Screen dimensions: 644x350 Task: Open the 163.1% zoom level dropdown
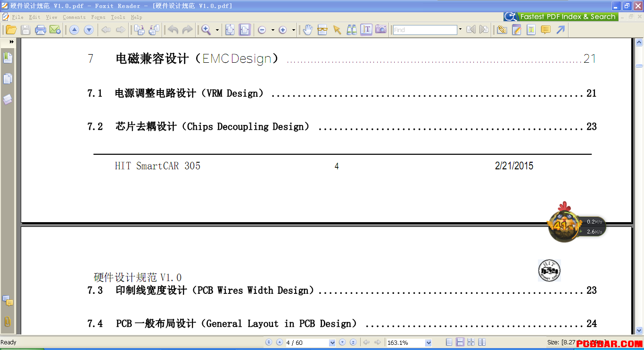coord(428,342)
